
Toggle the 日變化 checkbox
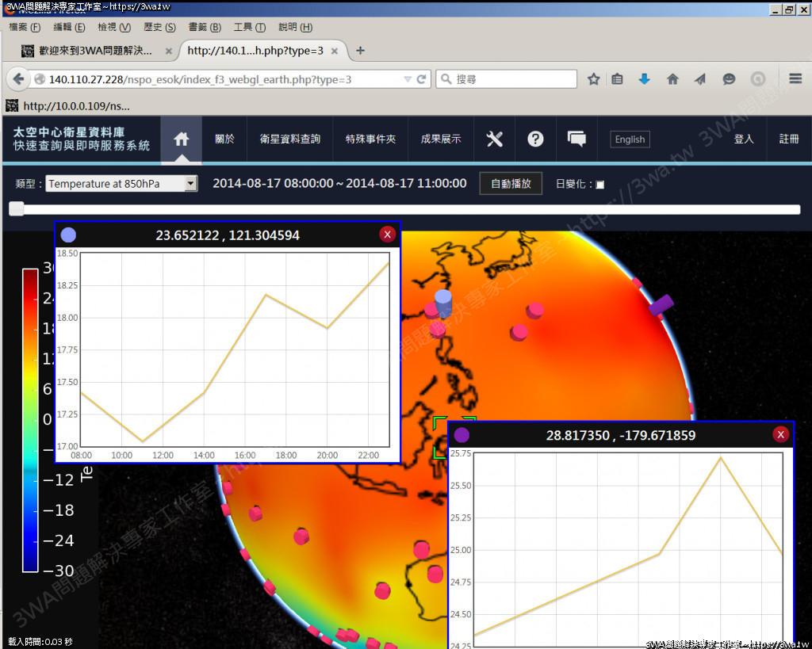click(600, 185)
